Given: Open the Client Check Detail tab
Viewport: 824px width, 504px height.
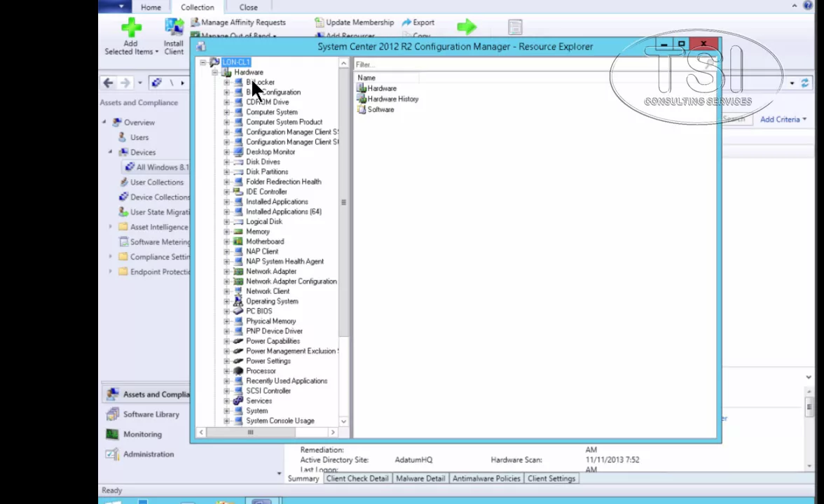Looking at the screenshot, I should tap(357, 478).
